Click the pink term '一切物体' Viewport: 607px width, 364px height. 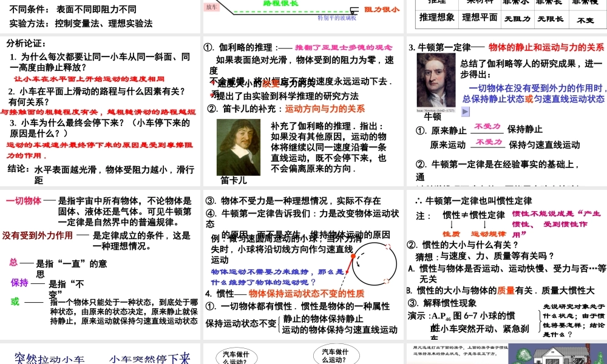(24, 201)
